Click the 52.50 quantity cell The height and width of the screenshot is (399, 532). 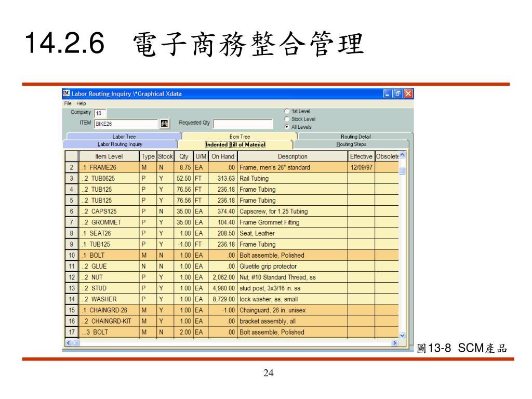pos(183,178)
